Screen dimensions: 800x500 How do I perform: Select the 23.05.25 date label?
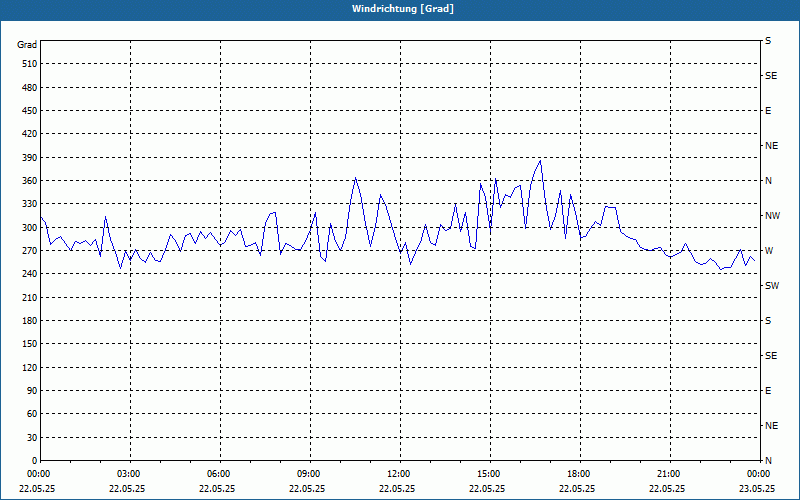pyautogui.click(x=758, y=488)
